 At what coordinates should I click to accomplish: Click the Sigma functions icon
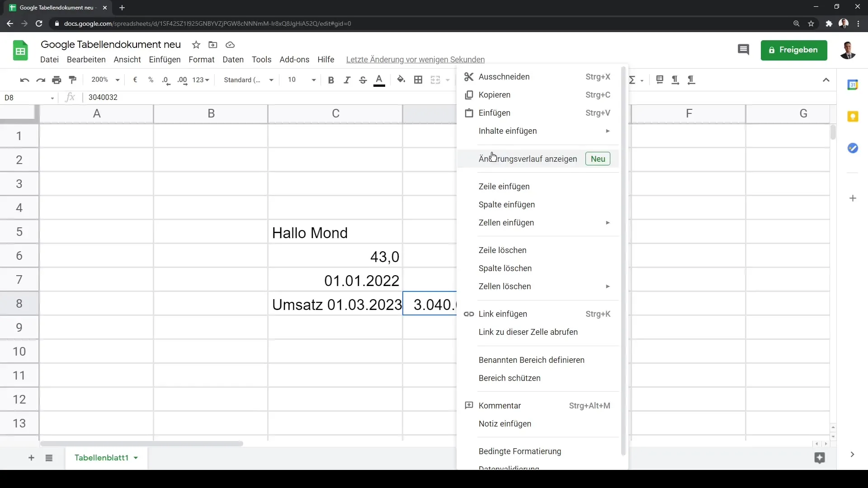click(x=632, y=80)
